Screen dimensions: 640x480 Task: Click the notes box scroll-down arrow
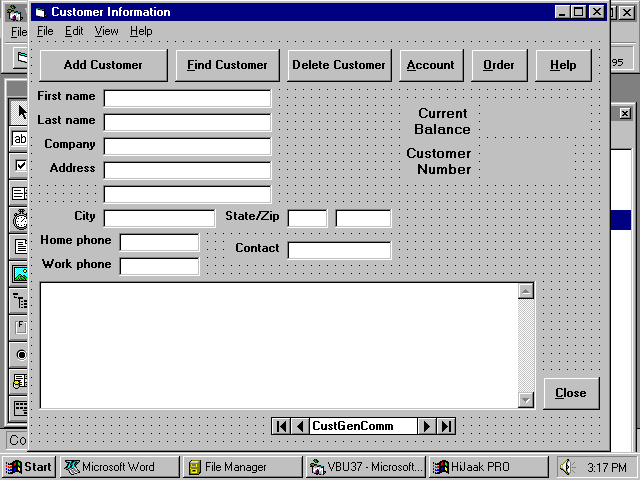pos(526,400)
